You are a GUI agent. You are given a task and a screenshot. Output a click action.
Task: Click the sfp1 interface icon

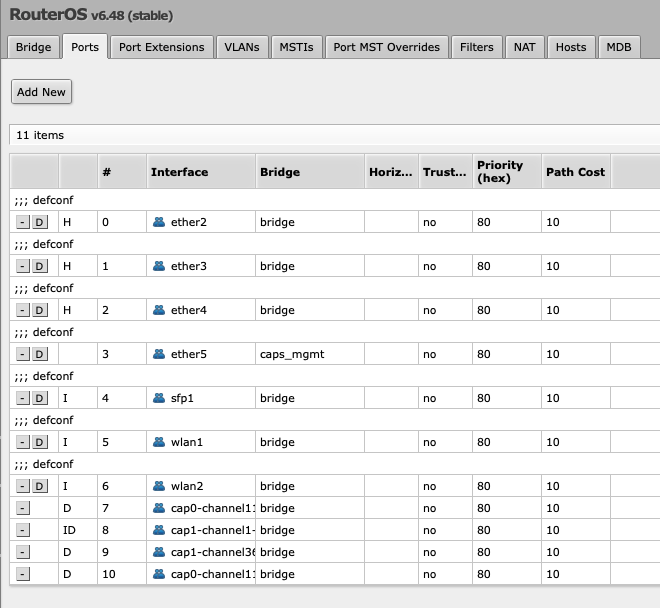pyautogui.click(x=159, y=398)
